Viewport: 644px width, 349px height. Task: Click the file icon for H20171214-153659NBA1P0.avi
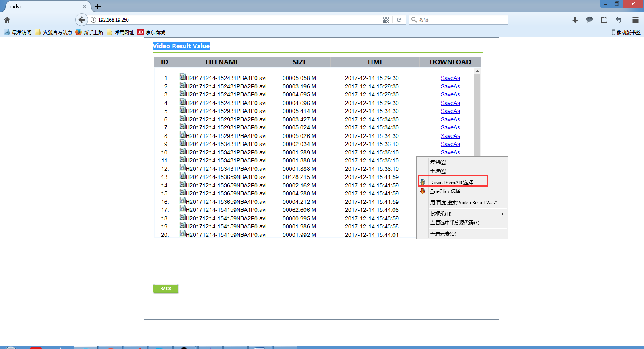tap(182, 176)
